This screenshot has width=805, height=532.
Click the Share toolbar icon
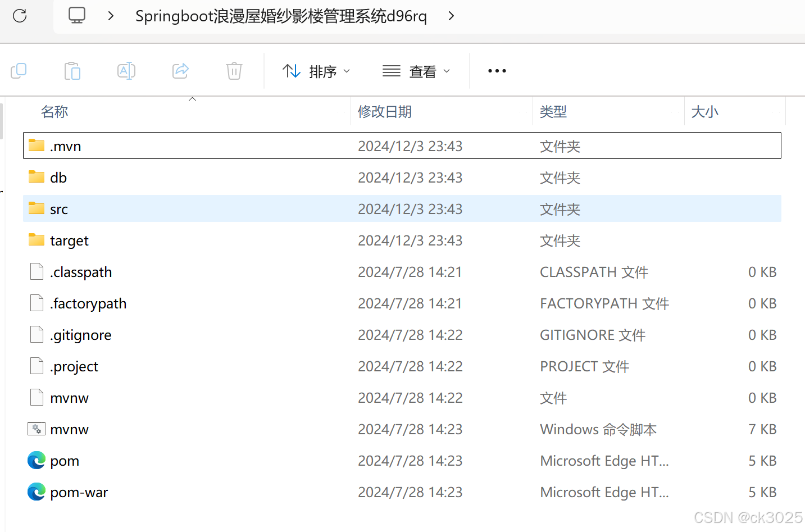pos(180,71)
